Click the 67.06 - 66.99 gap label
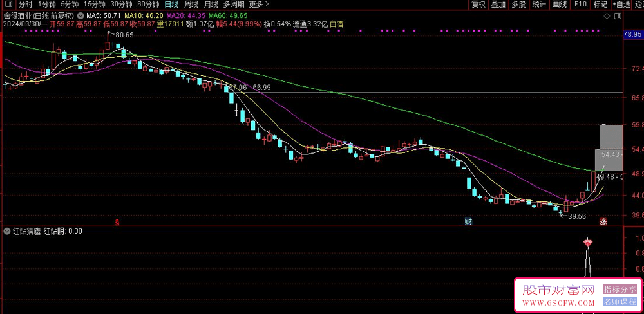 click(250, 88)
